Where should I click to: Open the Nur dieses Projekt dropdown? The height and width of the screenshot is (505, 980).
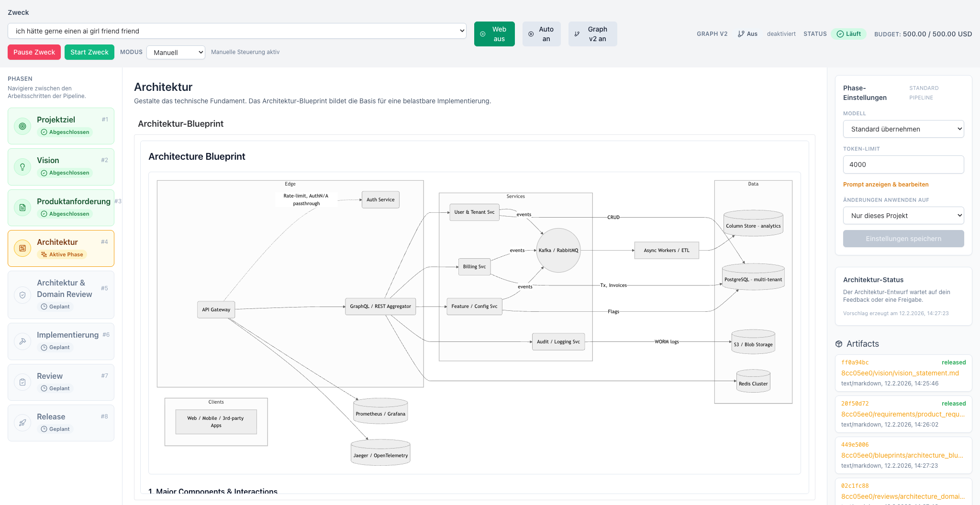pyautogui.click(x=903, y=216)
